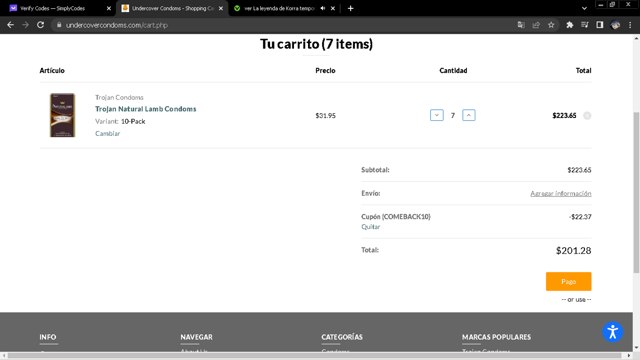640x360 pixels.
Task: Click the NAVEGAR footer heading
Action: click(x=196, y=337)
